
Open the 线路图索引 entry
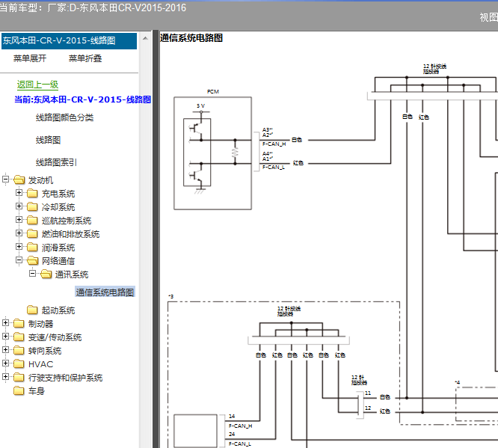(x=56, y=162)
